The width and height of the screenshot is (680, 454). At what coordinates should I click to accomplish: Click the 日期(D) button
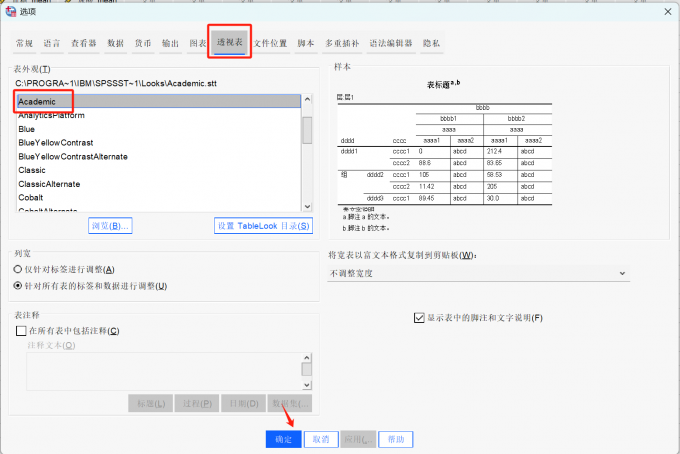(243, 404)
